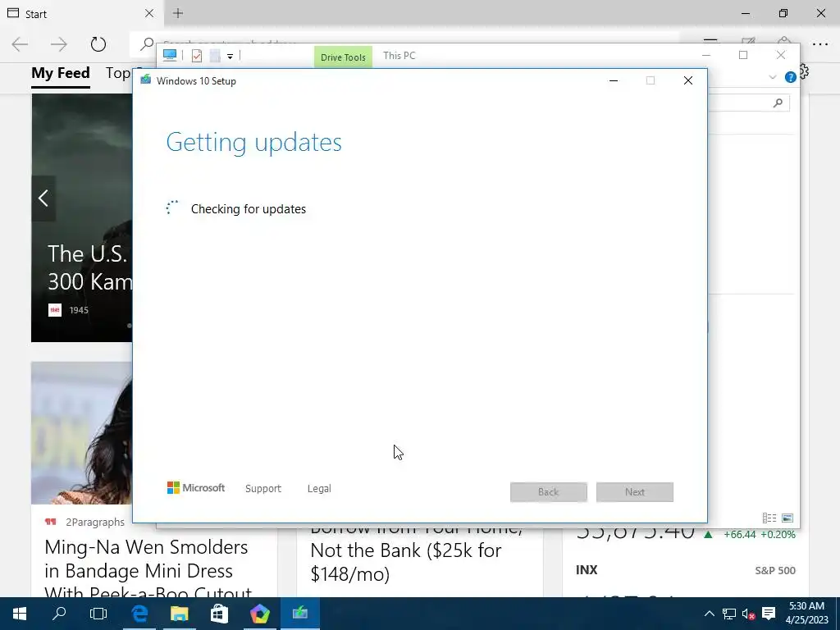Image resolution: width=840 pixels, height=630 pixels.
Task: Expand the Explorer ribbon chevron
Action: 773,77
